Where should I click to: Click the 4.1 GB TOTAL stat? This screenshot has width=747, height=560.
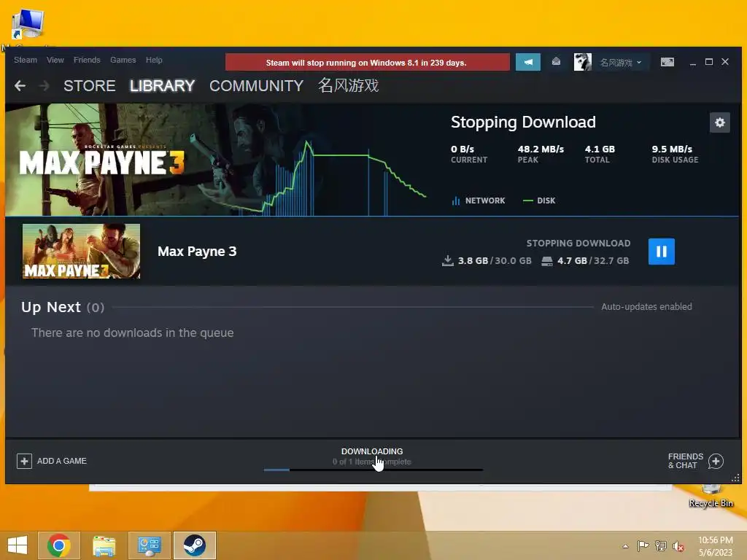pyautogui.click(x=600, y=154)
